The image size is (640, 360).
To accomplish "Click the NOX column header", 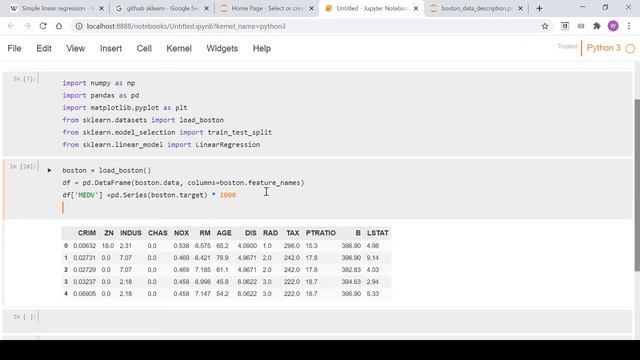I will pyautogui.click(x=181, y=233).
